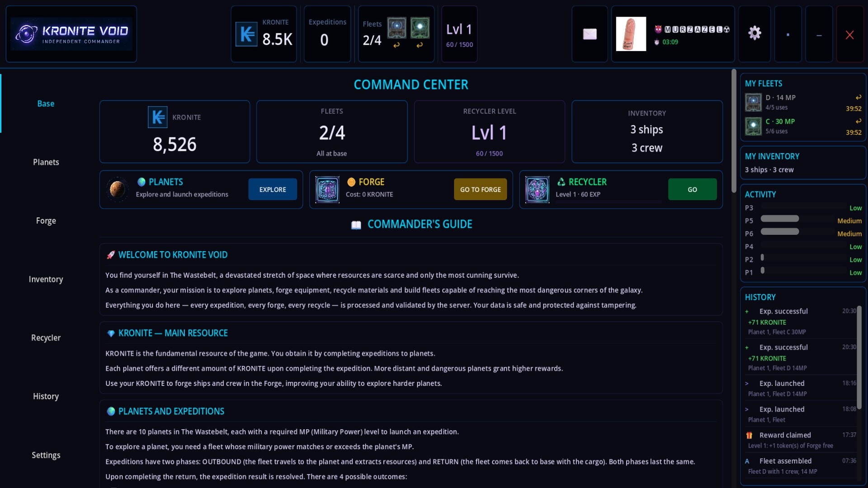Click the History panel scrollbar
The height and width of the screenshot is (488, 868).
859,357
